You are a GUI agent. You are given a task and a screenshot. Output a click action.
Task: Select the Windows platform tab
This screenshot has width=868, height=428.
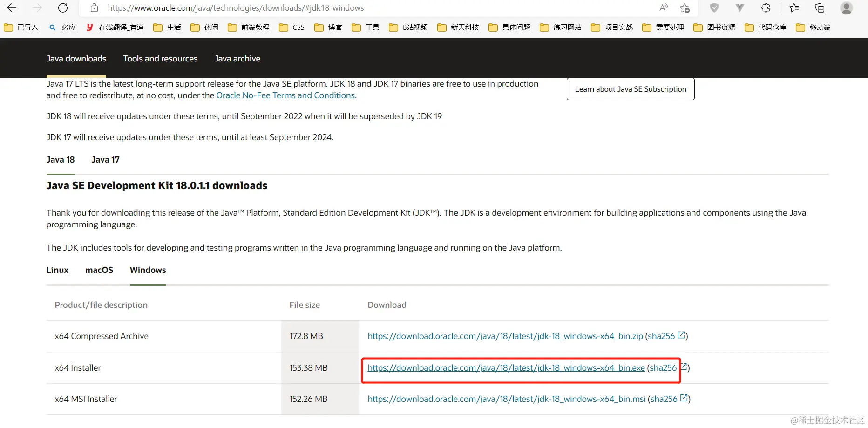pyautogui.click(x=148, y=270)
